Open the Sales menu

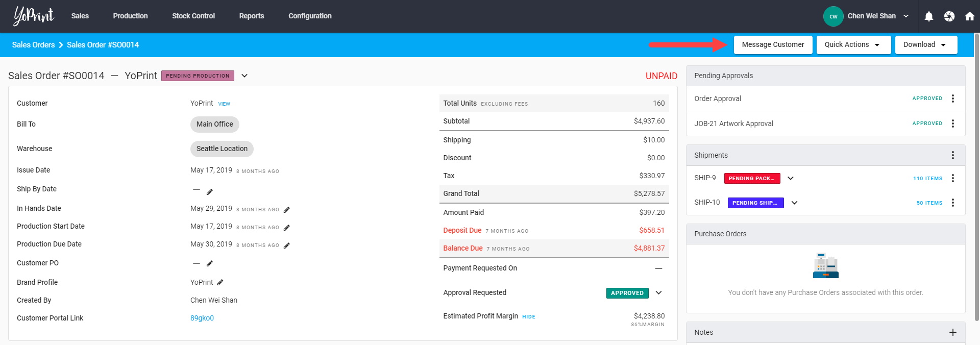[80, 16]
